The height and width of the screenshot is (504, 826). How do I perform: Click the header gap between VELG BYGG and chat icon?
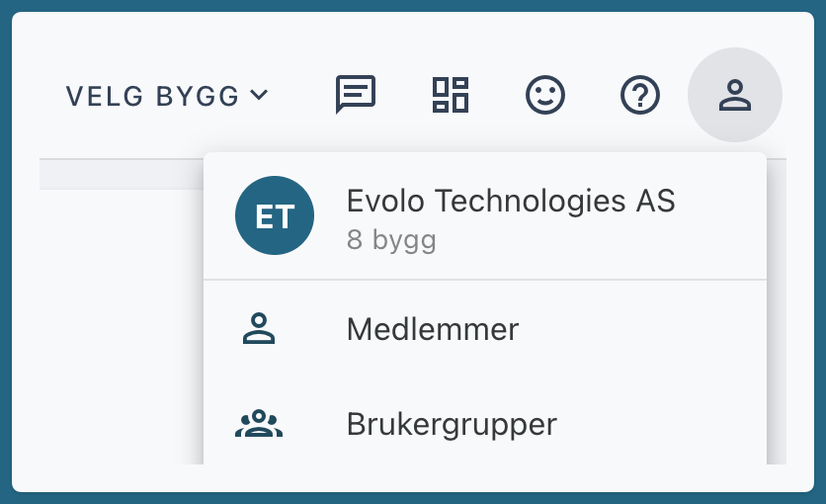click(302, 95)
